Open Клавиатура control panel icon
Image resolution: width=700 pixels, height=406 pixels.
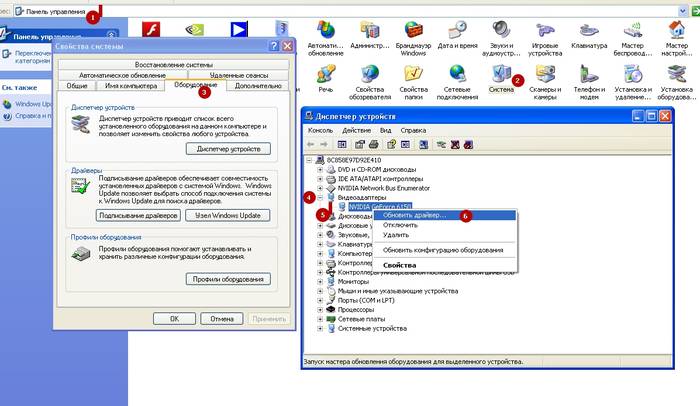589,29
